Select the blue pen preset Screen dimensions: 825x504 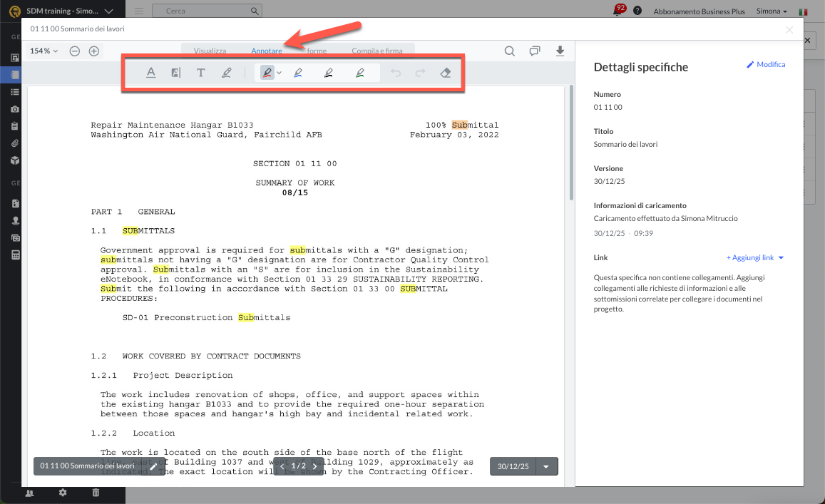tap(297, 73)
